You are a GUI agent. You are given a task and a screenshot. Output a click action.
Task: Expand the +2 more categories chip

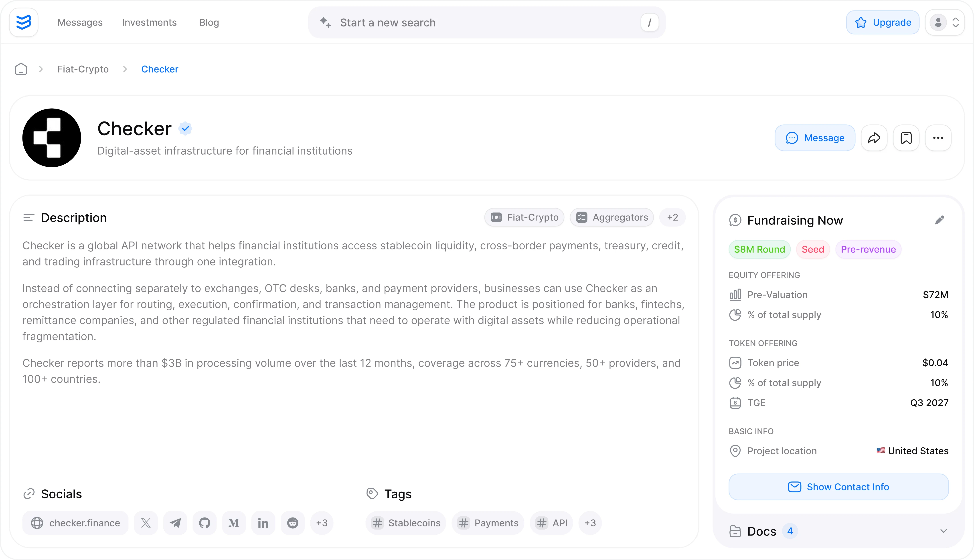672,217
